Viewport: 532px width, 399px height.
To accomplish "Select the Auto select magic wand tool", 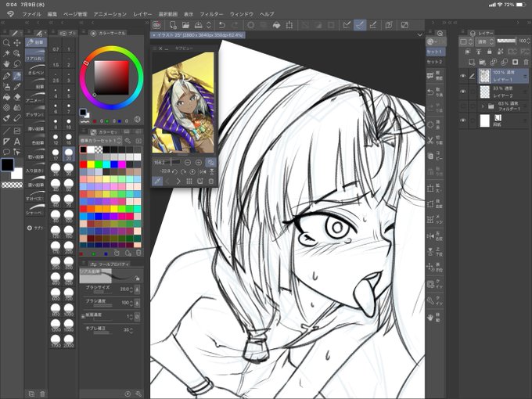I will tap(6, 53).
